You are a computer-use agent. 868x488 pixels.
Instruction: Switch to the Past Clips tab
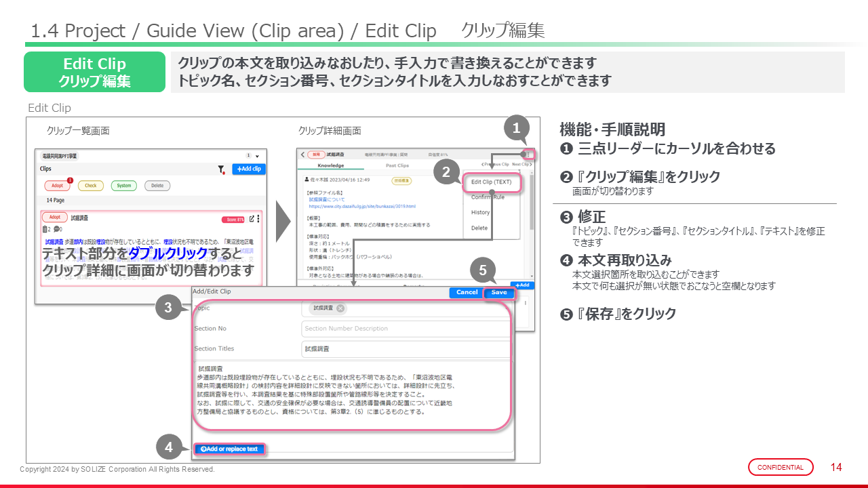(397, 165)
